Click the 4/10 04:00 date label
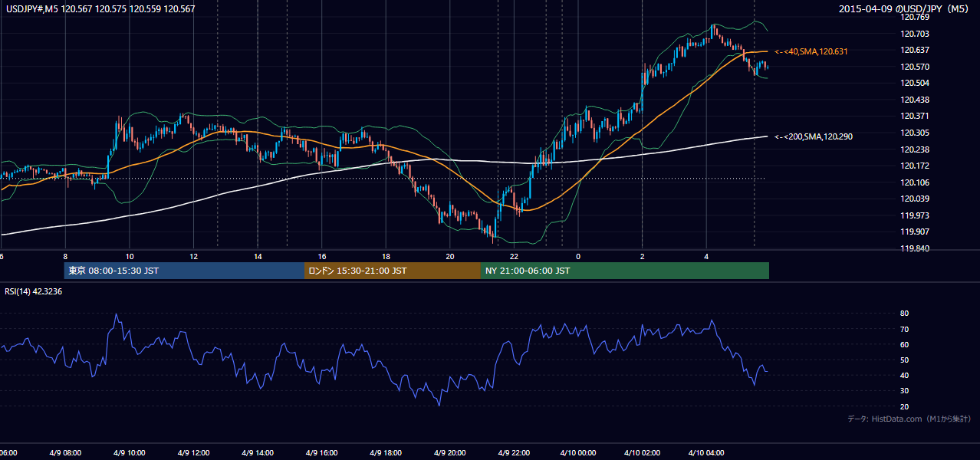 pyautogui.click(x=706, y=452)
